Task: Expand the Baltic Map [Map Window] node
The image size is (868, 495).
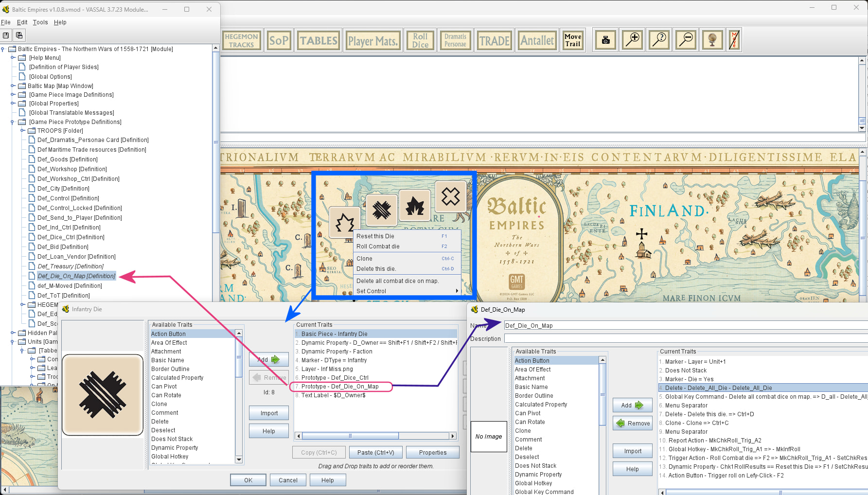Action: pyautogui.click(x=13, y=86)
